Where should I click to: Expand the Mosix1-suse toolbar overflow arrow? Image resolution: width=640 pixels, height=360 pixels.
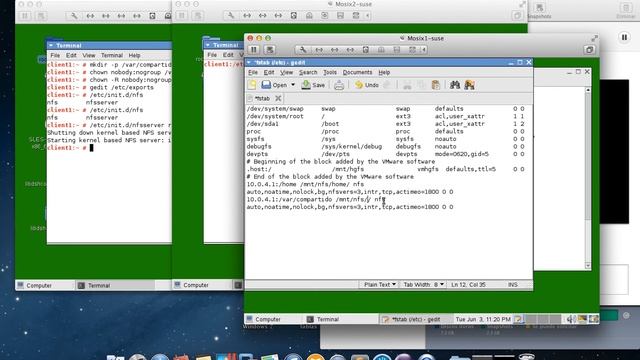coord(424,50)
